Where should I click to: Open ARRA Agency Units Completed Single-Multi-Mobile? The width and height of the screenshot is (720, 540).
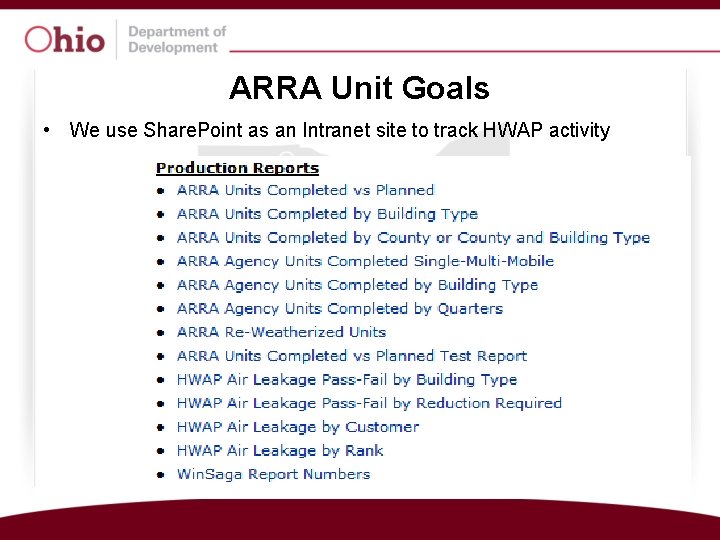click(366, 261)
